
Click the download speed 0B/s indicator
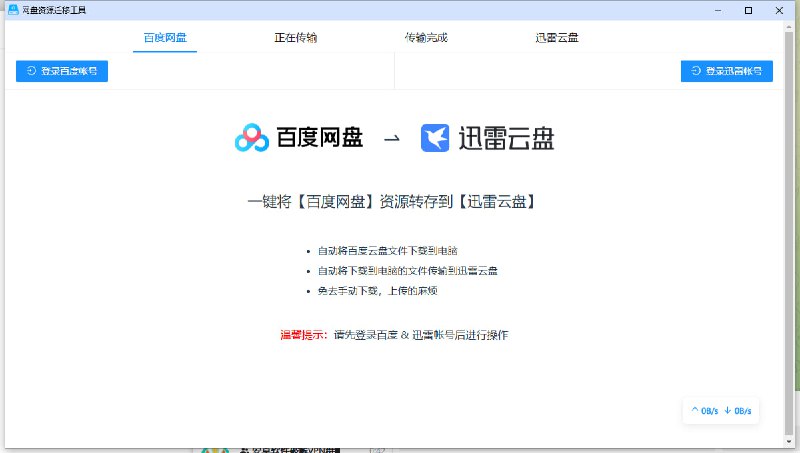(738, 411)
